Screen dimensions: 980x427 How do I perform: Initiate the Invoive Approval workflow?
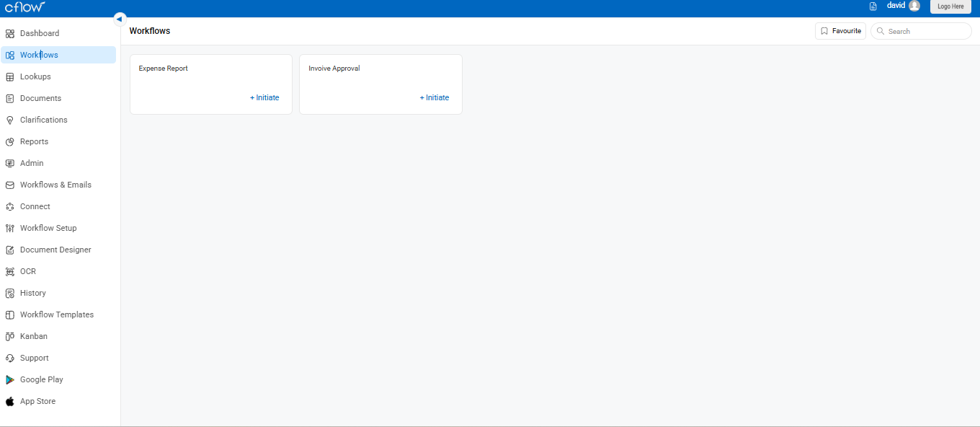click(435, 97)
